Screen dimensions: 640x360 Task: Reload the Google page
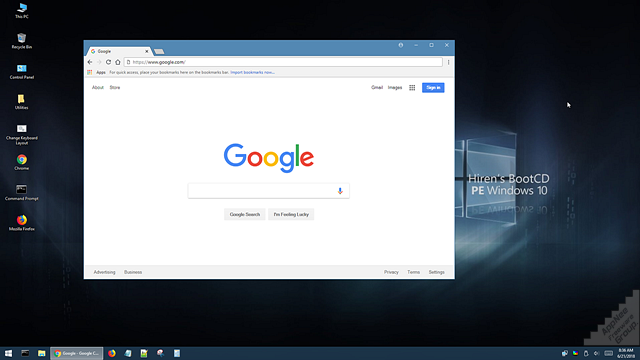click(x=108, y=62)
